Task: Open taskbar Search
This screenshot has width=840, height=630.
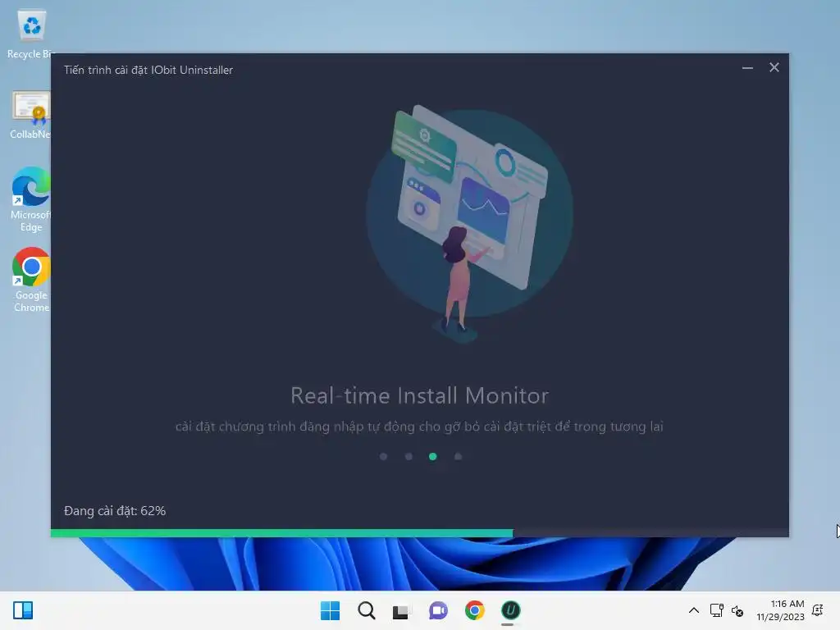Action: [x=367, y=610]
